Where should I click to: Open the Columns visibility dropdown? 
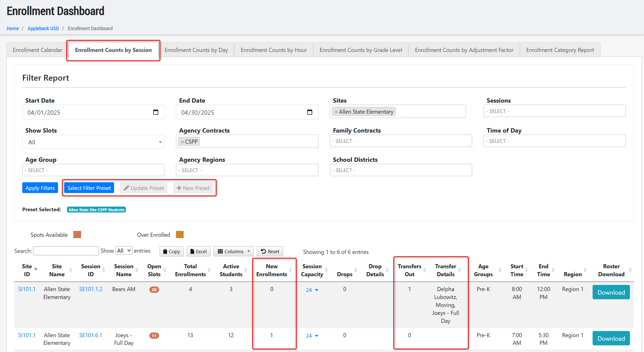233,251
